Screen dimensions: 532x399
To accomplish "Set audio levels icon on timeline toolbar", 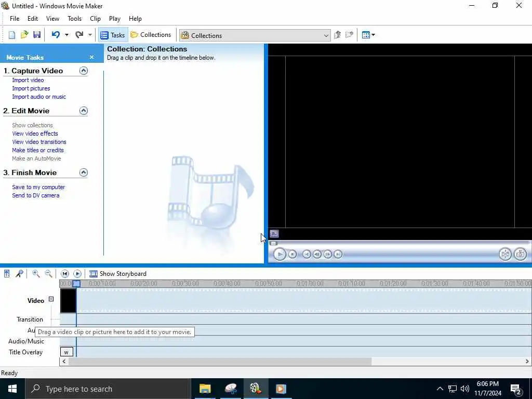I will click(x=7, y=273).
